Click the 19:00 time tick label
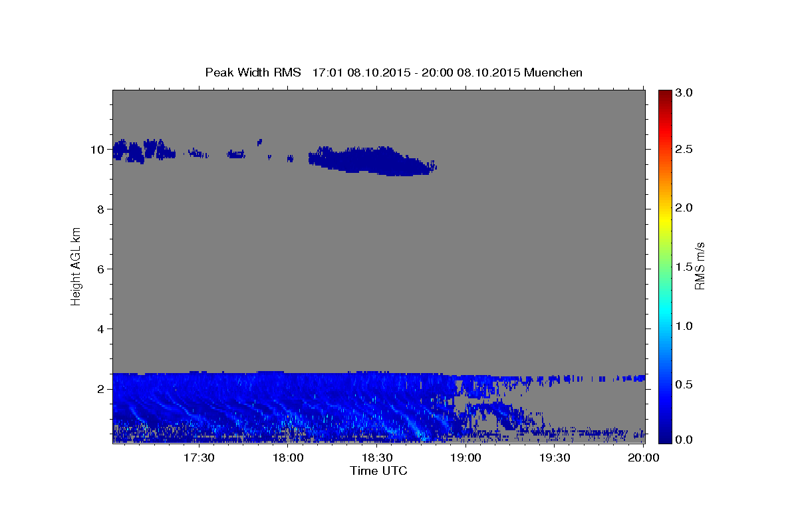Image resolution: width=798 pixels, height=532 pixels. pos(465,458)
